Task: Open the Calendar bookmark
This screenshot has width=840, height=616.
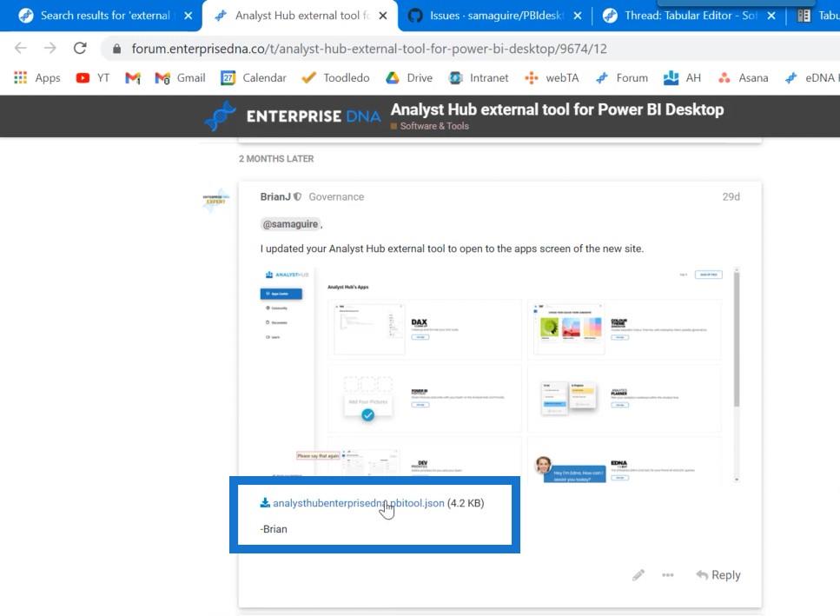Action: (x=254, y=77)
